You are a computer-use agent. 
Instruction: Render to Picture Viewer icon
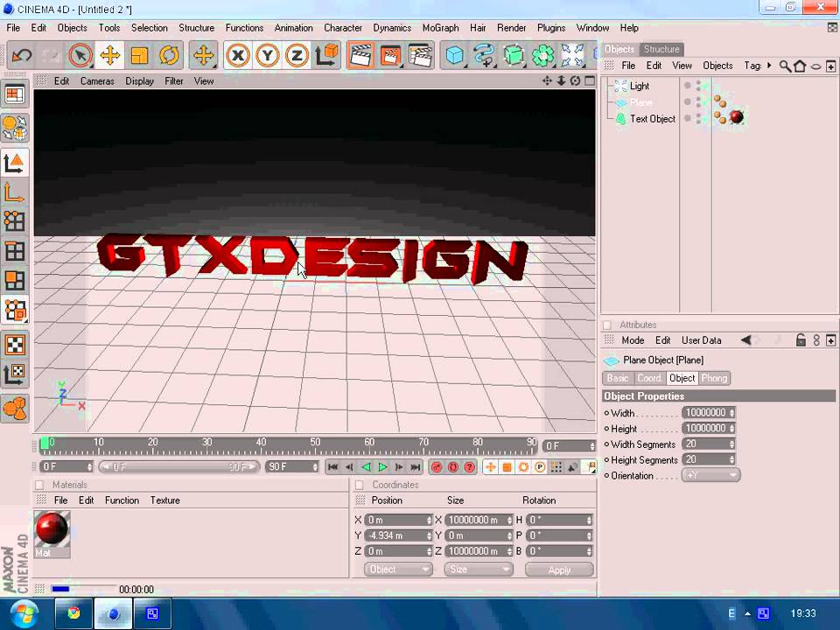390,55
